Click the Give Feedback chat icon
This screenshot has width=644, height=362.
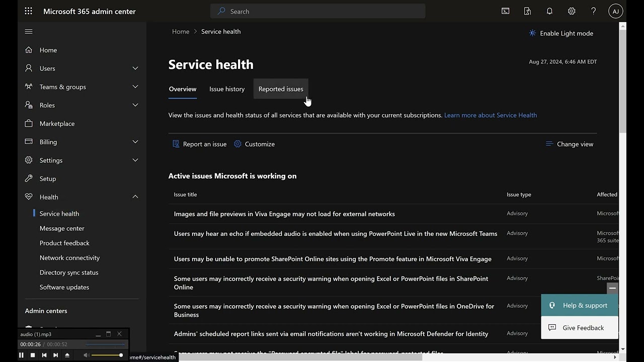click(552, 327)
